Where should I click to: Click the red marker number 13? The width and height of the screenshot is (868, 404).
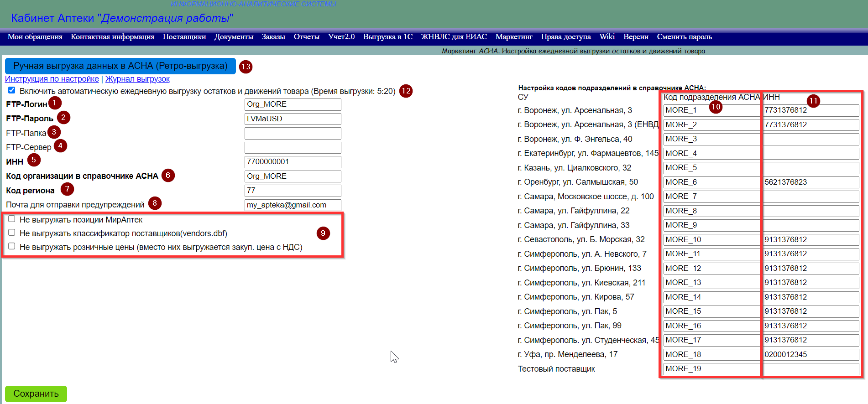point(246,67)
